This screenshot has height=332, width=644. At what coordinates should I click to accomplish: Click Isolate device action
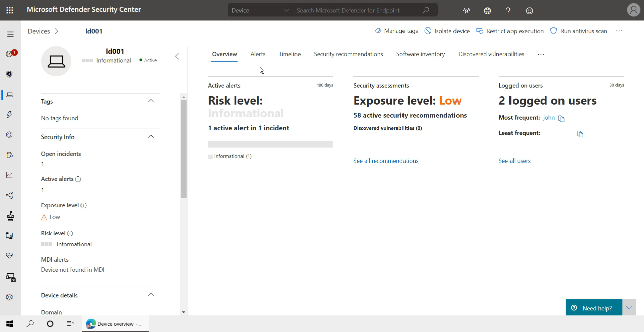click(447, 31)
